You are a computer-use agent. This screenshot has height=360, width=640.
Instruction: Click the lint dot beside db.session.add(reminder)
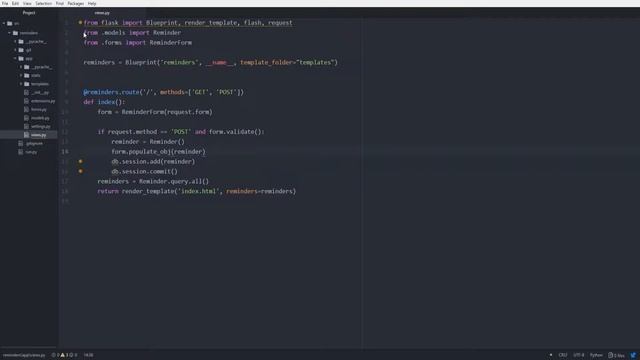tap(80, 162)
